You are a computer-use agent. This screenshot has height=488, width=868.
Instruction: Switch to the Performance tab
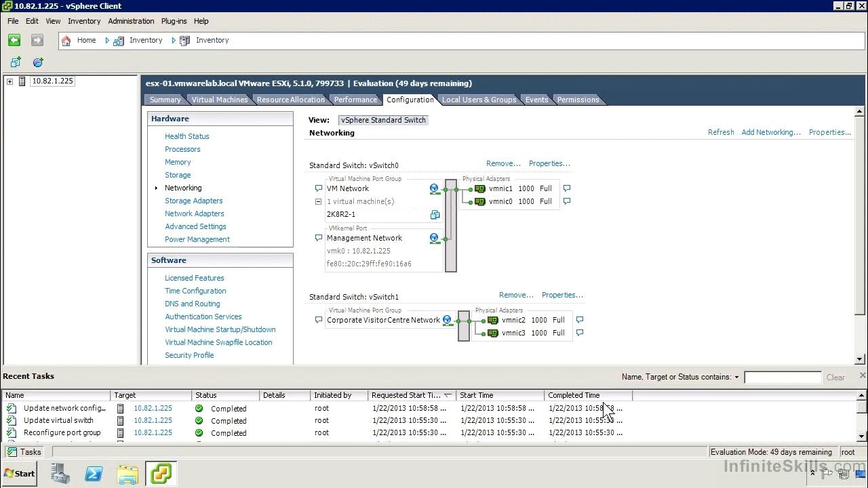tap(355, 100)
